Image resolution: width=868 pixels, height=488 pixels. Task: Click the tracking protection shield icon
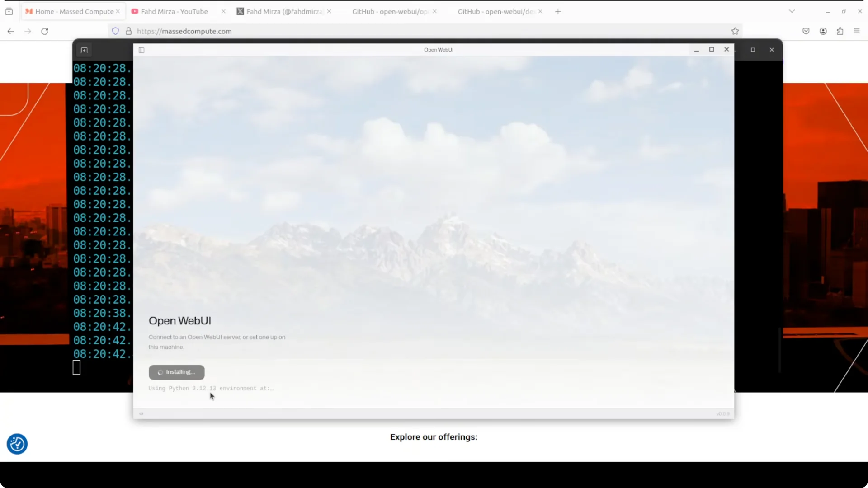coord(116,31)
